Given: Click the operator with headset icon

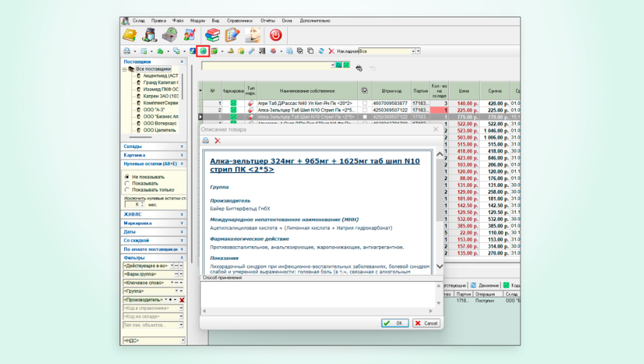Looking at the screenshot, I should click(x=253, y=35).
